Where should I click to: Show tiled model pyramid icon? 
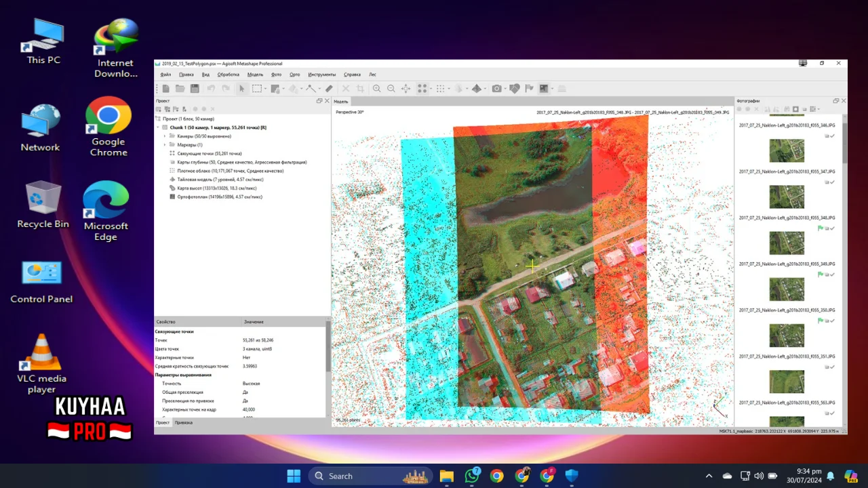point(476,88)
